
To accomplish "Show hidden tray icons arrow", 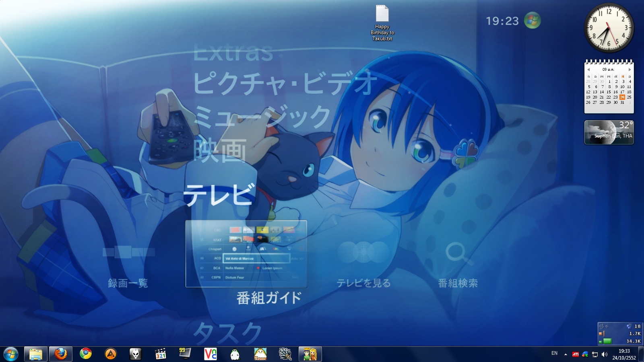I will [x=566, y=354].
